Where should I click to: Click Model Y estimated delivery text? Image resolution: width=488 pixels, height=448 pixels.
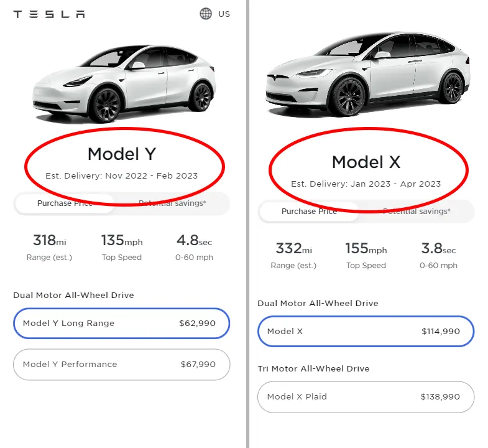coord(122,176)
